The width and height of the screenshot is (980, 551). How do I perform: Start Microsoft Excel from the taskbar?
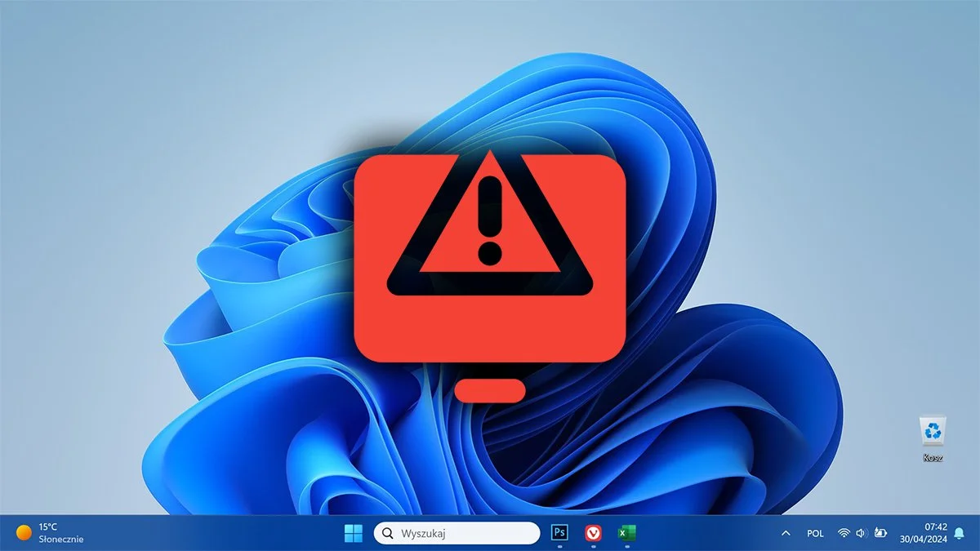[629, 532]
